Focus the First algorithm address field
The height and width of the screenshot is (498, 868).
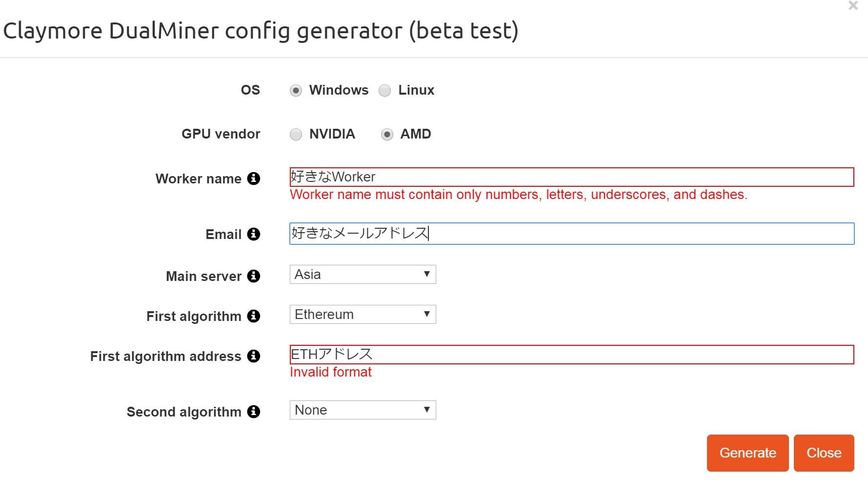pyautogui.click(x=572, y=355)
